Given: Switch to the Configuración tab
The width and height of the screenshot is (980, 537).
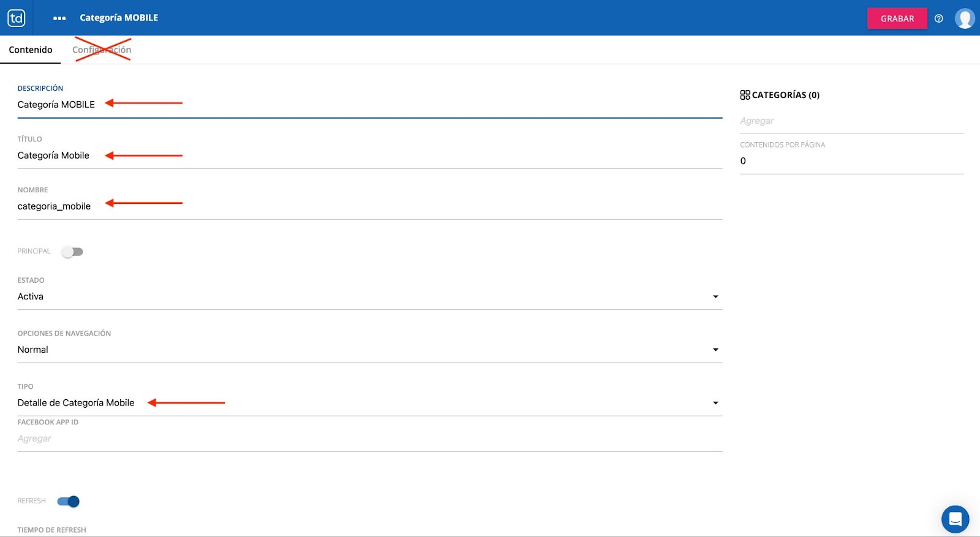Looking at the screenshot, I should coord(102,50).
